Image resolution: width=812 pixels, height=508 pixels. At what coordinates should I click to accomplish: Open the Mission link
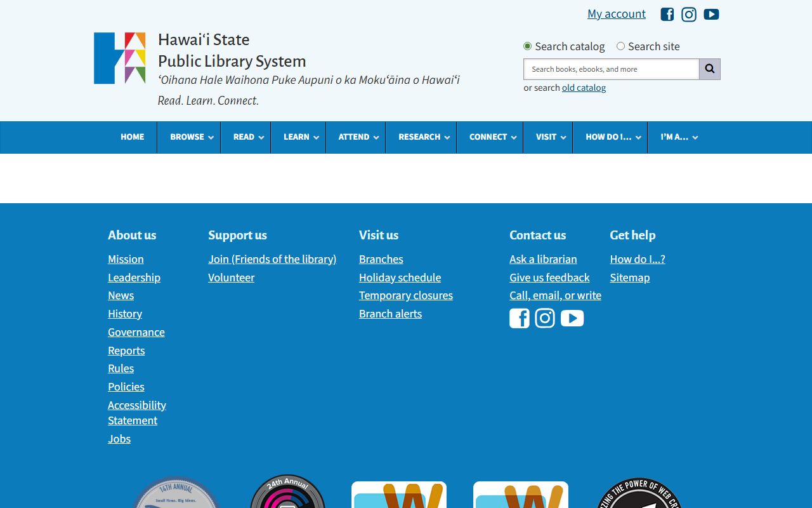[x=126, y=259]
